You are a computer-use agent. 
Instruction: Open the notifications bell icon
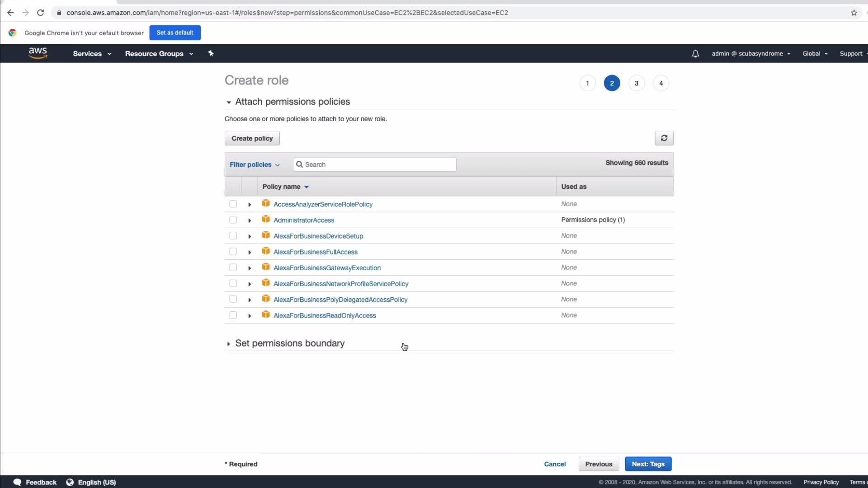tap(695, 54)
